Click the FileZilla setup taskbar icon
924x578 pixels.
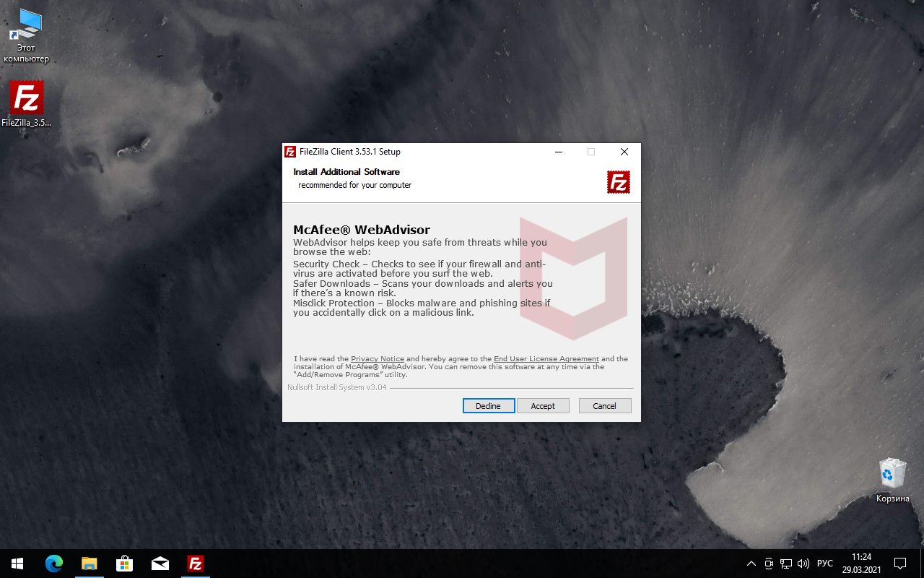point(195,564)
